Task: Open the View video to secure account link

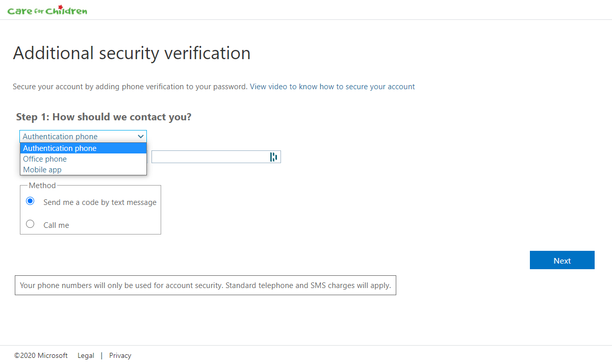Action: 332,87
